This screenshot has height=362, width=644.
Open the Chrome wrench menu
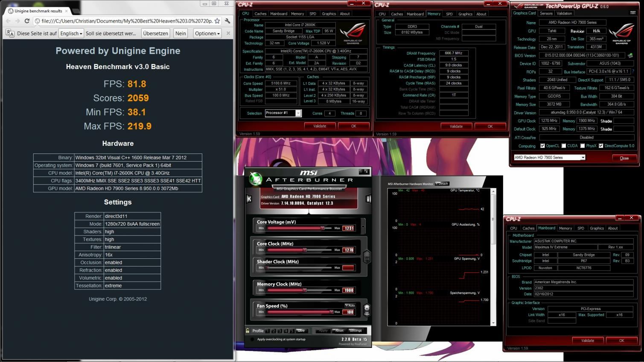point(227,21)
